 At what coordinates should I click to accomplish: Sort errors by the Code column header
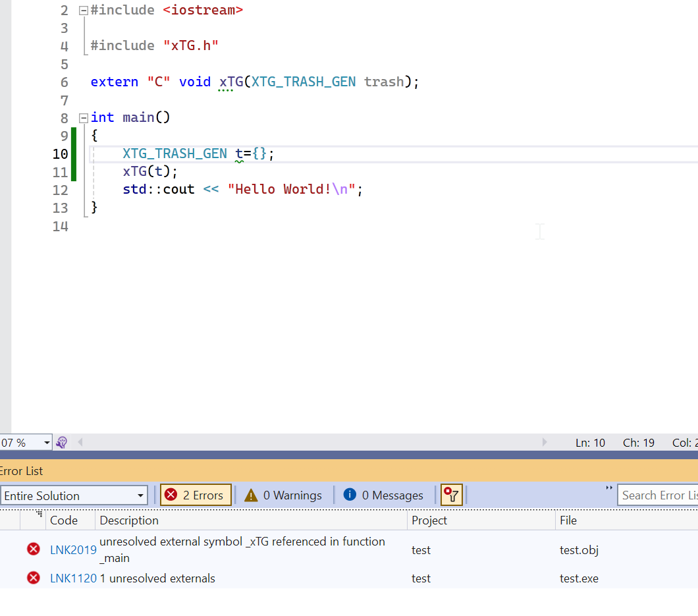64,520
